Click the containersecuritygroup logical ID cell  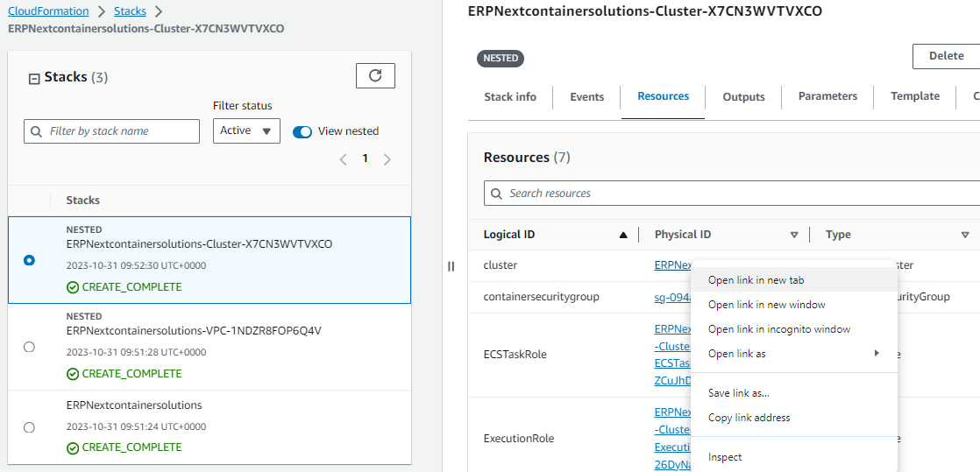coord(541,297)
